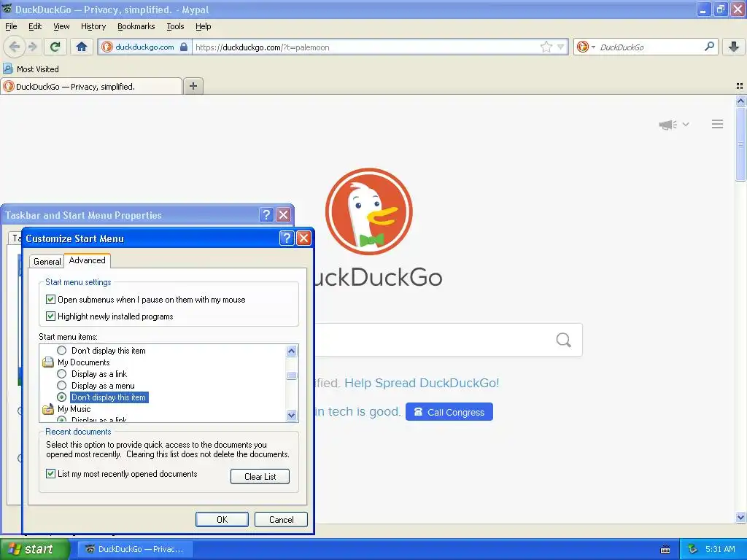Select the Advanced tab

click(88, 260)
